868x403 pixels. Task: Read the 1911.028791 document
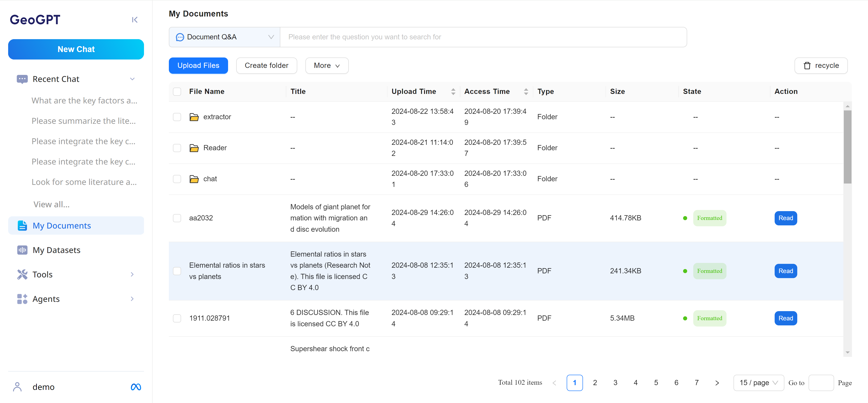pyautogui.click(x=785, y=318)
